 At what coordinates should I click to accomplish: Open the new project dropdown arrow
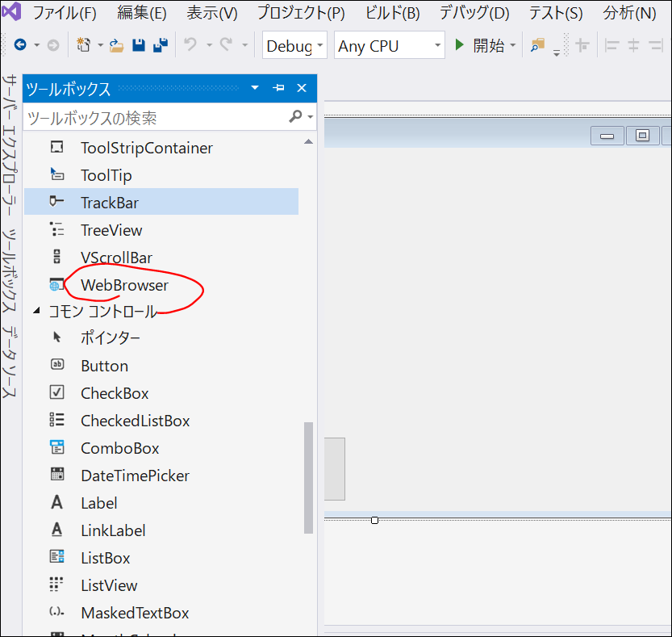pyautogui.click(x=100, y=45)
